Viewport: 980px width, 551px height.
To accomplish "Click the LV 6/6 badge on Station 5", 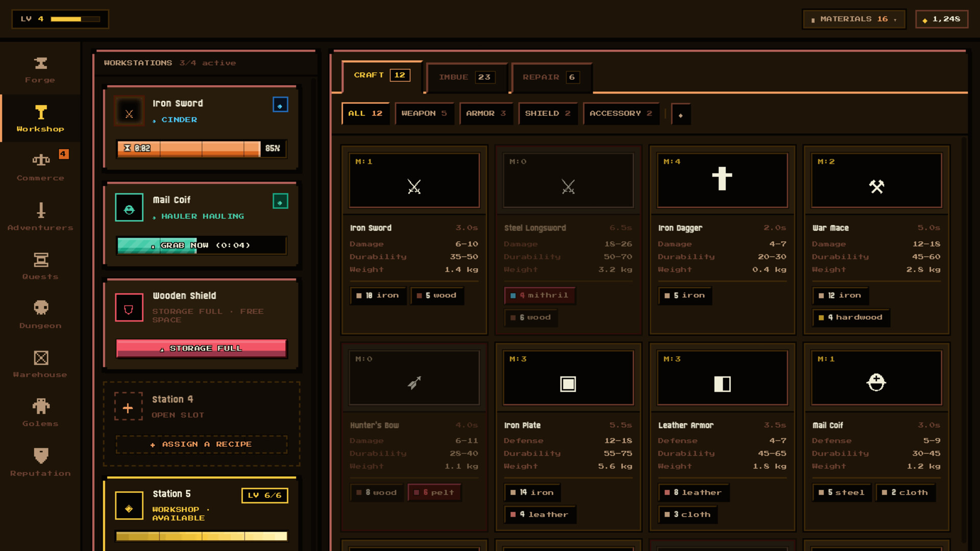I will pyautogui.click(x=265, y=495).
